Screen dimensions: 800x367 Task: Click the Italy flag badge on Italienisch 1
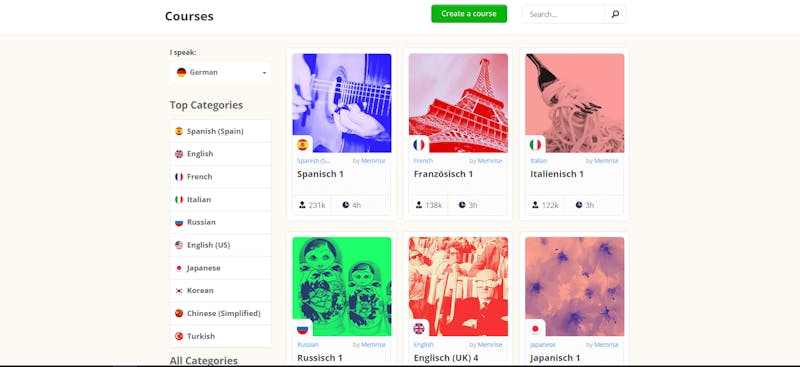(535, 145)
